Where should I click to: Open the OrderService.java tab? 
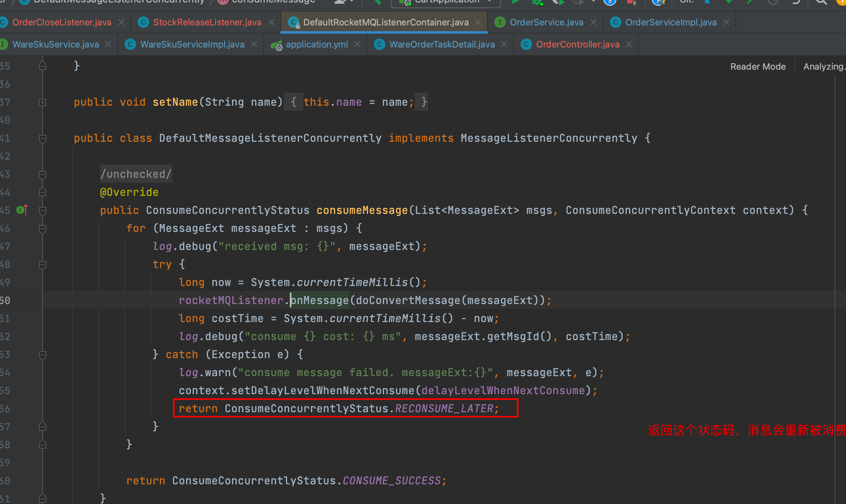[x=546, y=22]
